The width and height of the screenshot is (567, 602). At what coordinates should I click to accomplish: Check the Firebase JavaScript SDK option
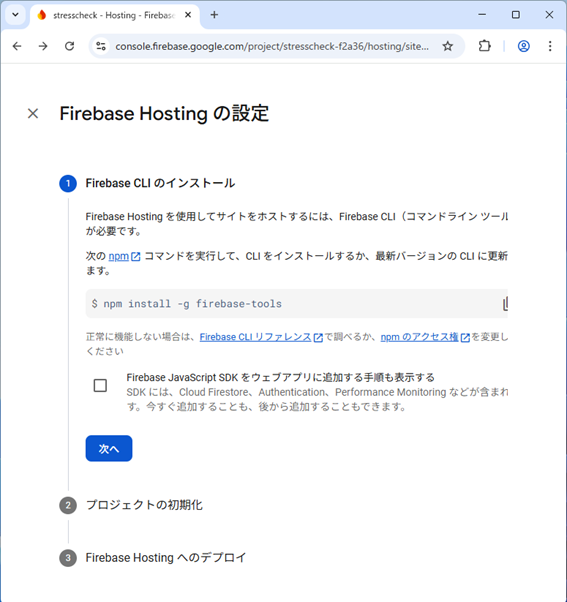tap(100, 385)
